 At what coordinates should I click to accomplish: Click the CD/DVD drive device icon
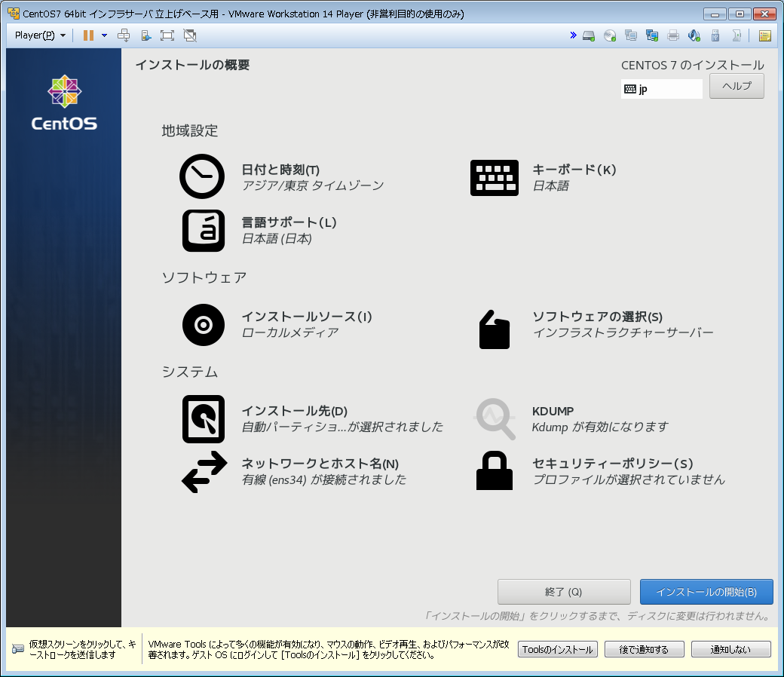(x=610, y=35)
